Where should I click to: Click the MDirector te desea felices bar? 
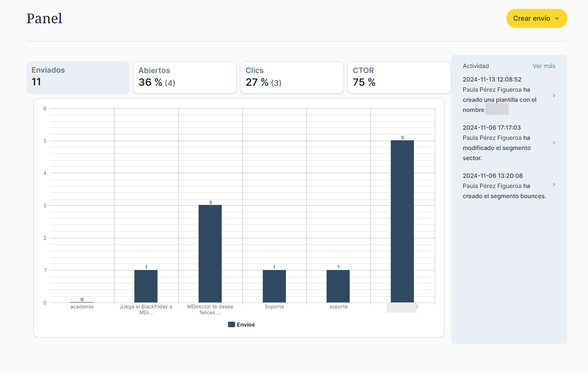[x=210, y=253]
